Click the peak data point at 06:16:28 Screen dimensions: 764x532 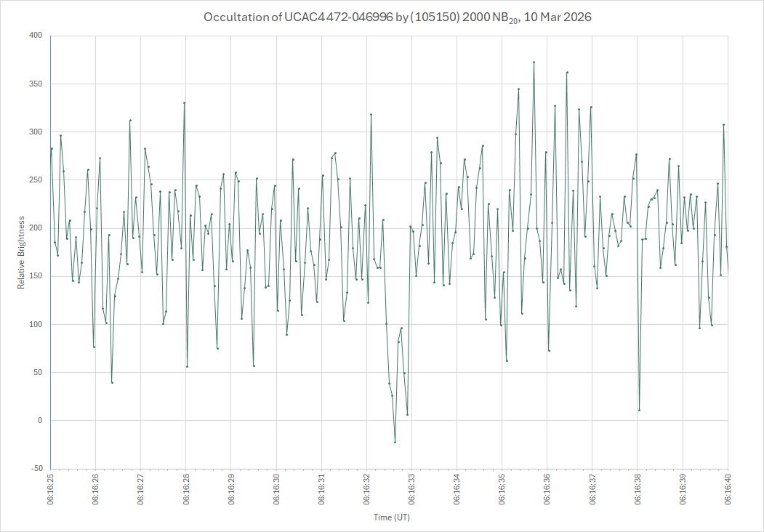184,102
